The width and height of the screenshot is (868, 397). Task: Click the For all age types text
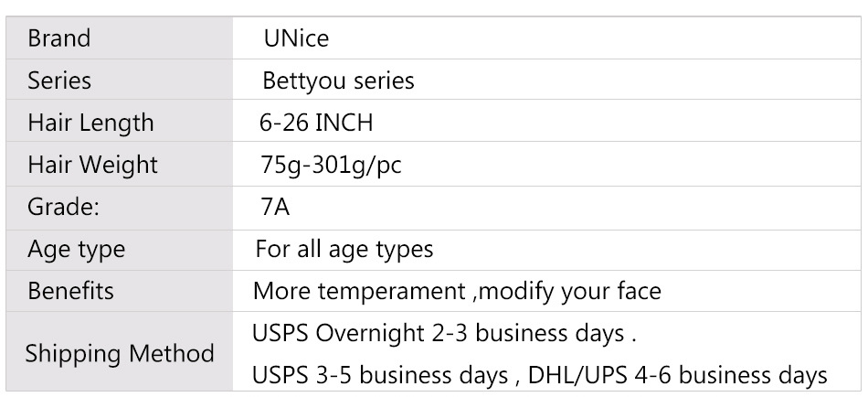344,249
